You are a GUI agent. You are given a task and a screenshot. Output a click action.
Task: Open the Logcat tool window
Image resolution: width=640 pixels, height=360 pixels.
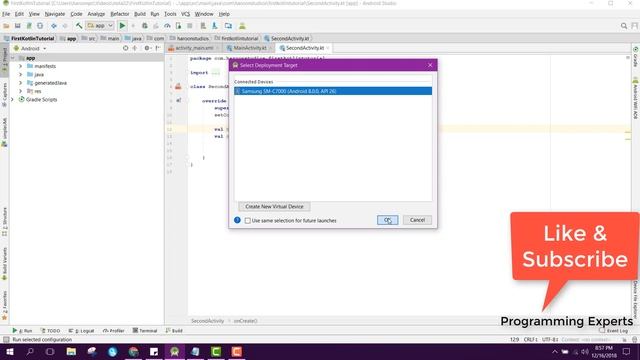82,331
